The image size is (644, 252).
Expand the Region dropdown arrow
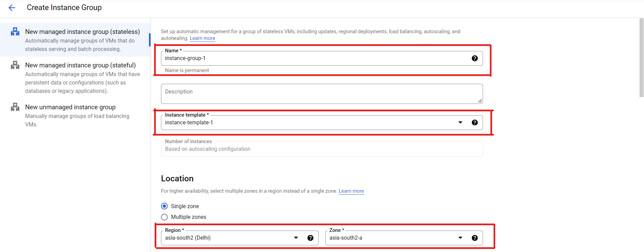[296, 238]
